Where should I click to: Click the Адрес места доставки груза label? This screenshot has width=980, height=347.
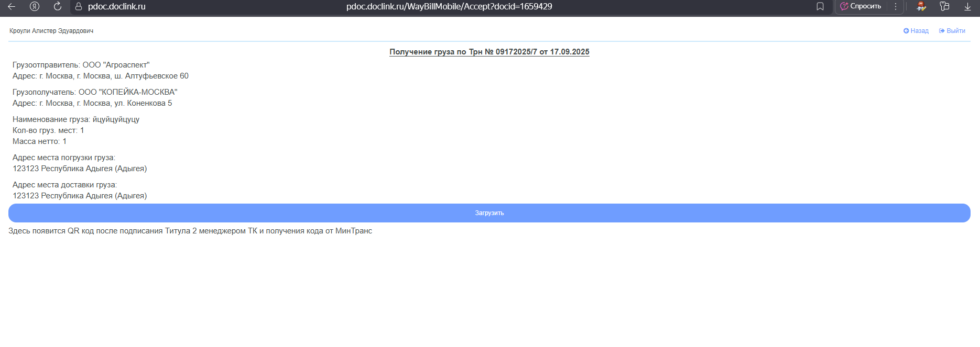64,185
